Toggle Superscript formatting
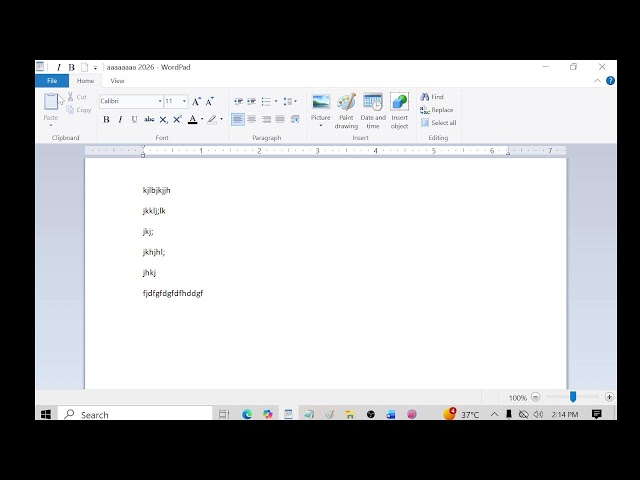This screenshot has width=640, height=480. [x=177, y=120]
